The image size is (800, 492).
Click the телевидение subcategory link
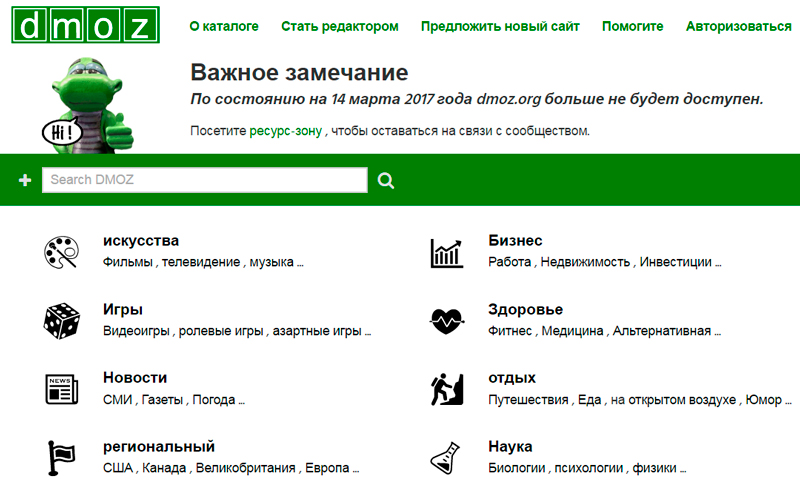(201, 262)
